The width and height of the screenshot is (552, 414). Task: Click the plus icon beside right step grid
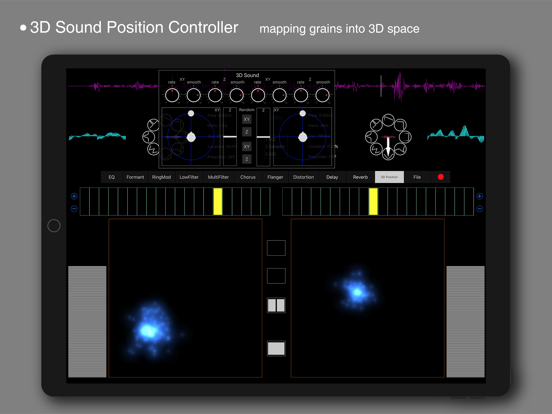coord(479,196)
